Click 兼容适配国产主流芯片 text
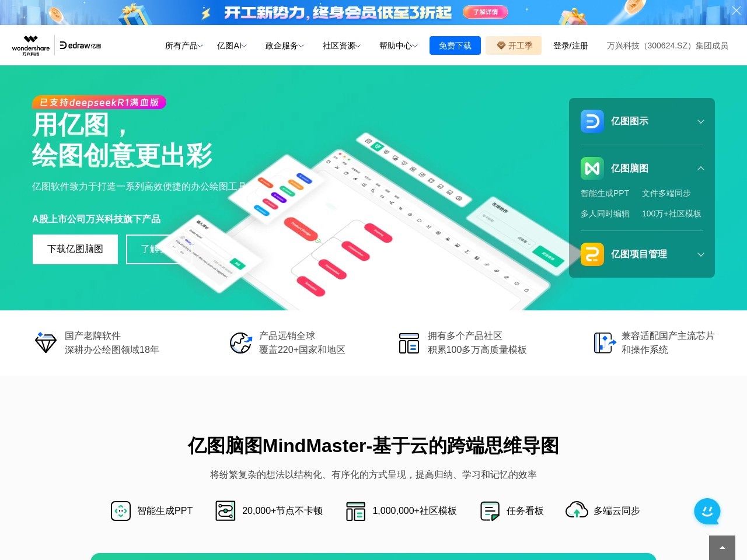This screenshot has height=560, width=747. click(x=668, y=336)
